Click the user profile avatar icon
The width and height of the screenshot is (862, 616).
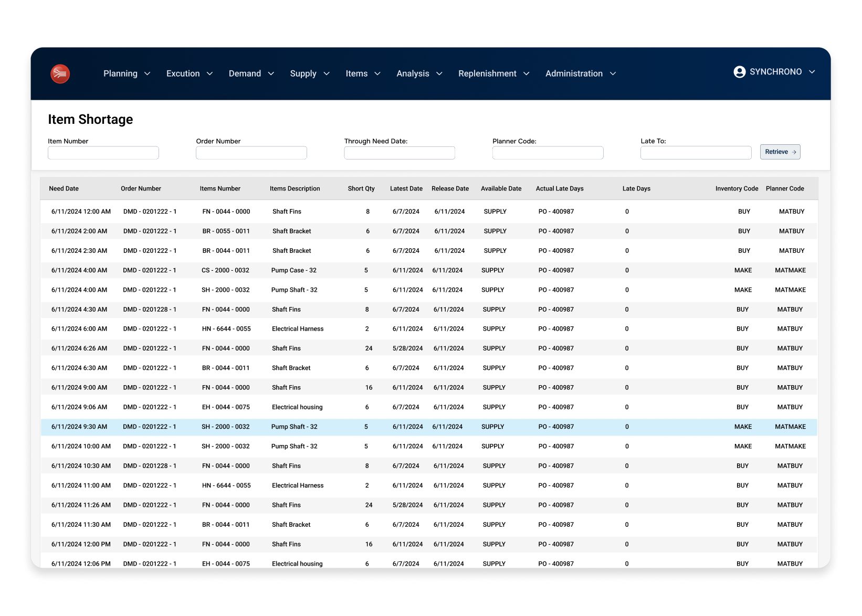click(739, 72)
